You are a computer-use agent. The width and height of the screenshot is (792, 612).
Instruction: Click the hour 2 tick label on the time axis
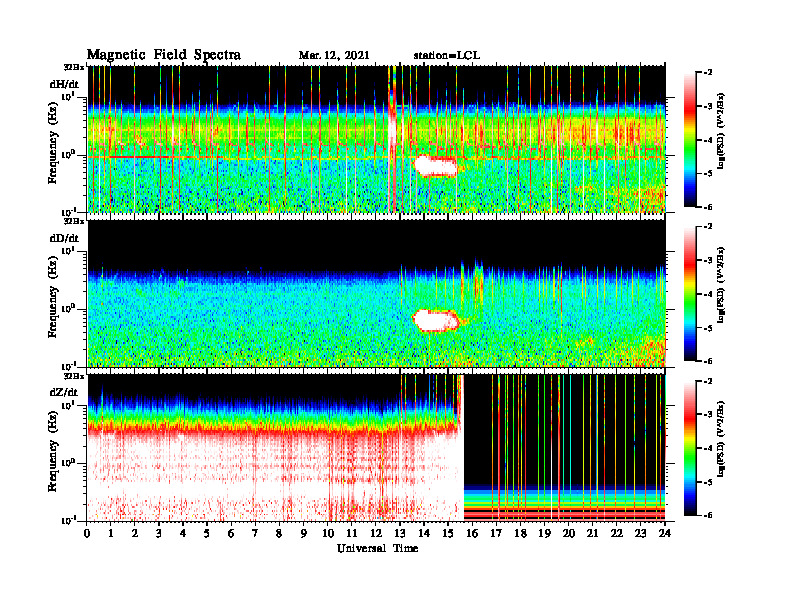135,533
